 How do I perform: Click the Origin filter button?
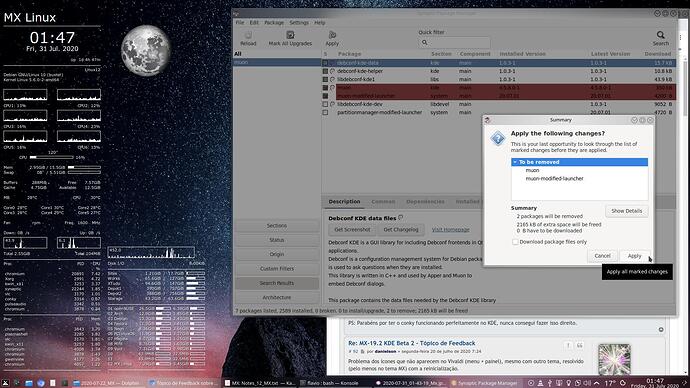276,254
